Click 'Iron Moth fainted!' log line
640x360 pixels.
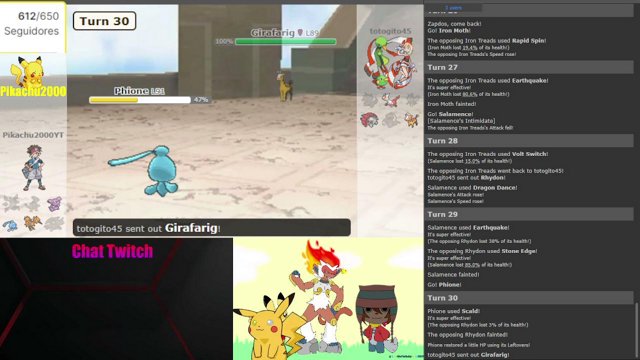[x=452, y=104]
